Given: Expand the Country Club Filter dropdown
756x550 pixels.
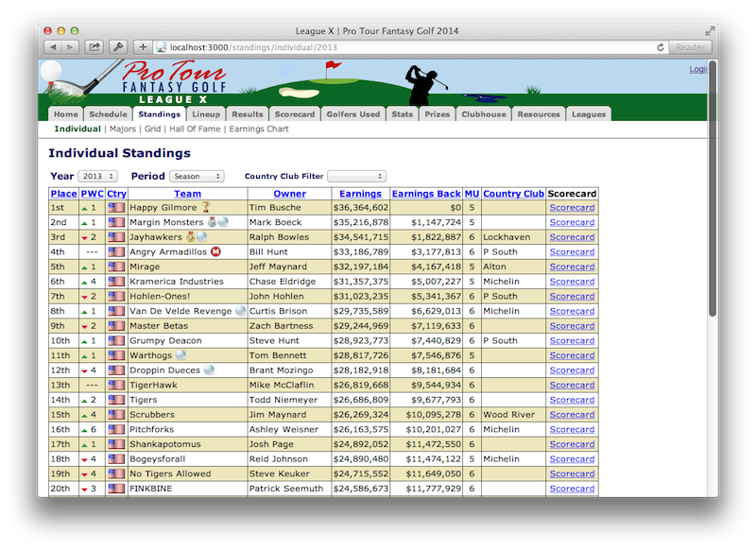Looking at the screenshot, I should coord(356,176).
